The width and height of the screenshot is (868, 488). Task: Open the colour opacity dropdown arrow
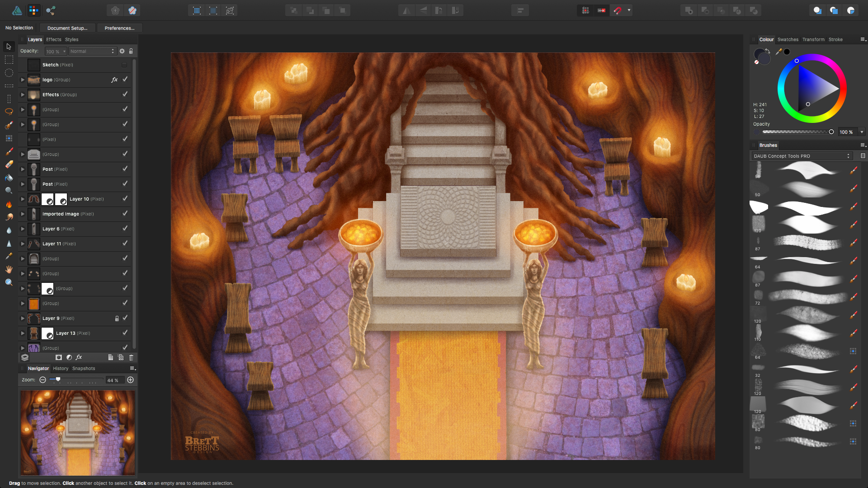tap(862, 132)
